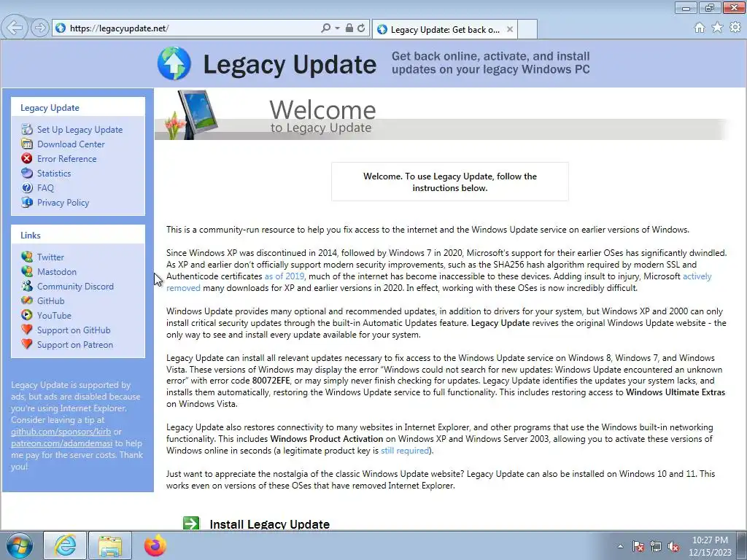This screenshot has height=560, width=747.
Task: Open the Tools gear icon
Action: [735, 28]
